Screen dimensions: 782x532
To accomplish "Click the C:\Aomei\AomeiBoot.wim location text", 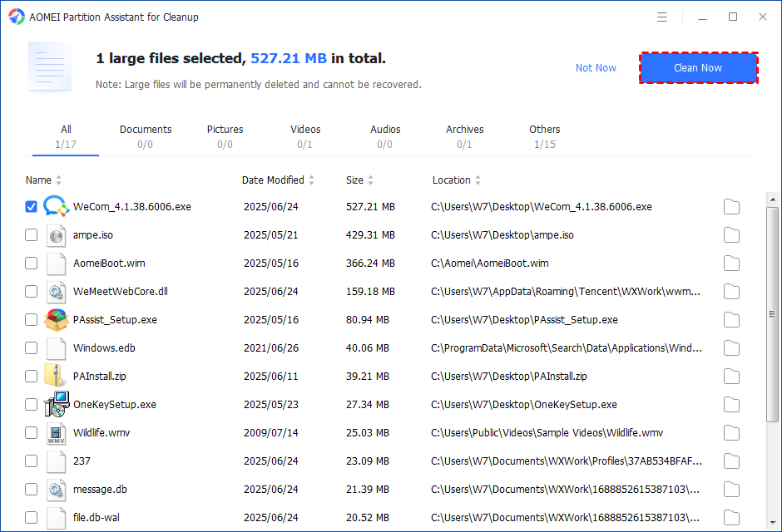I will pos(490,264).
